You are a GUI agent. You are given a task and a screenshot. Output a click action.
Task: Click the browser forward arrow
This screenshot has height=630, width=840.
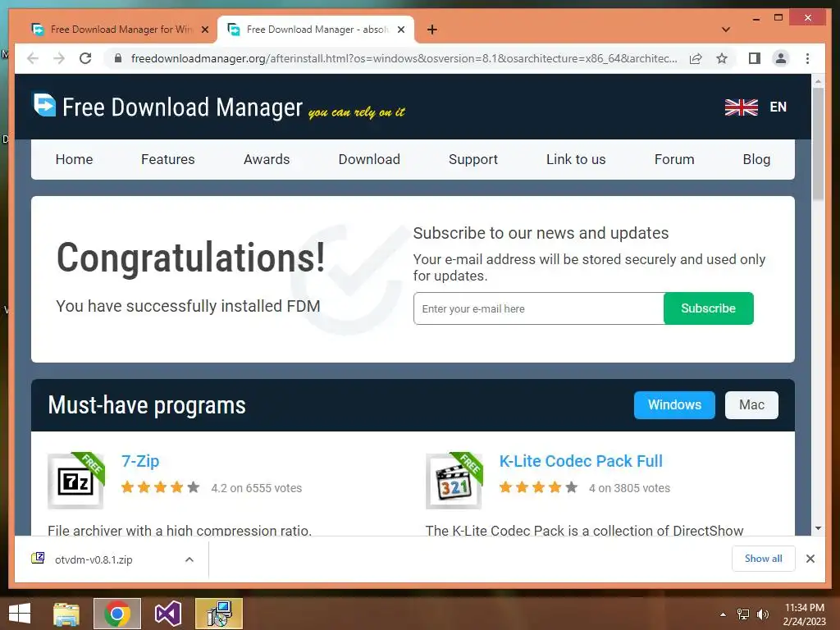tap(59, 58)
